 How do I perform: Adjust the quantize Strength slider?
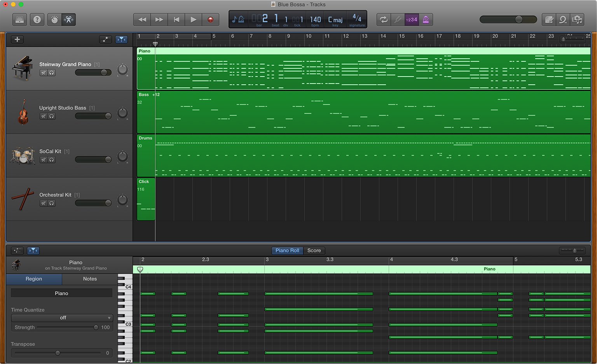point(67,327)
